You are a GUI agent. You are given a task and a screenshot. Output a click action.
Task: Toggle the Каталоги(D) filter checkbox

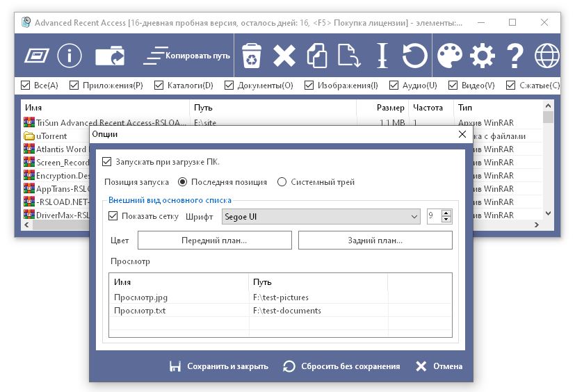159,85
